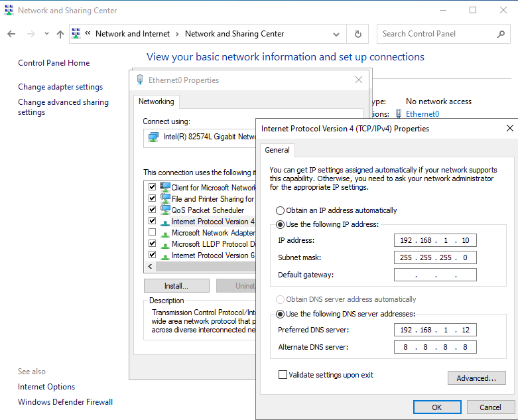Viewport: 518px width, 420px height.
Task: Expand the address bar history dropdown
Action: click(336, 34)
